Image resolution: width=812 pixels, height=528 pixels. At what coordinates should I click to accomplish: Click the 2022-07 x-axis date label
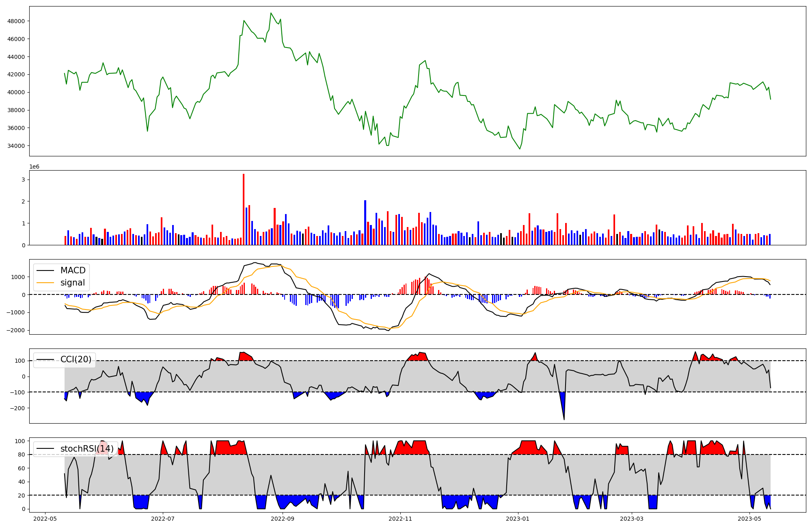163,518
